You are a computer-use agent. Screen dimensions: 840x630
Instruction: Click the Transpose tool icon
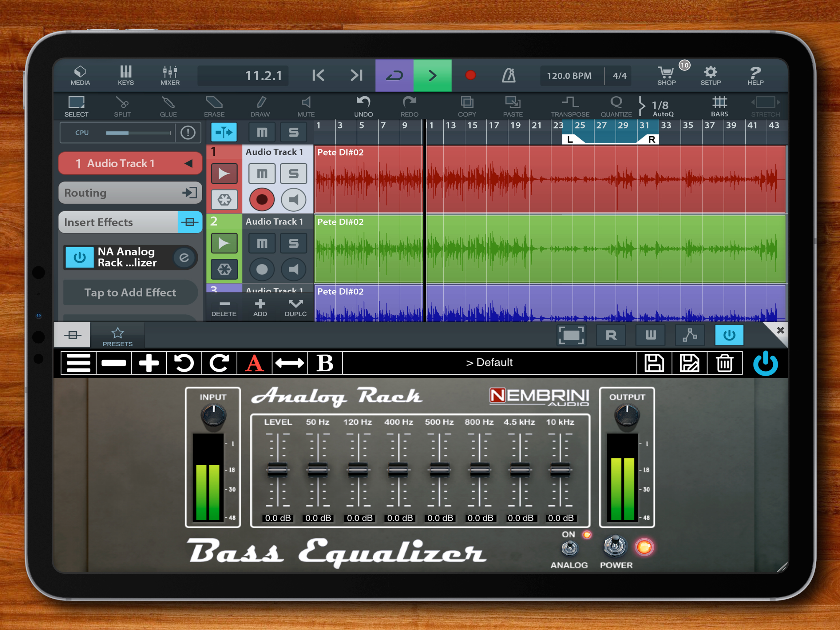(570, 106)
